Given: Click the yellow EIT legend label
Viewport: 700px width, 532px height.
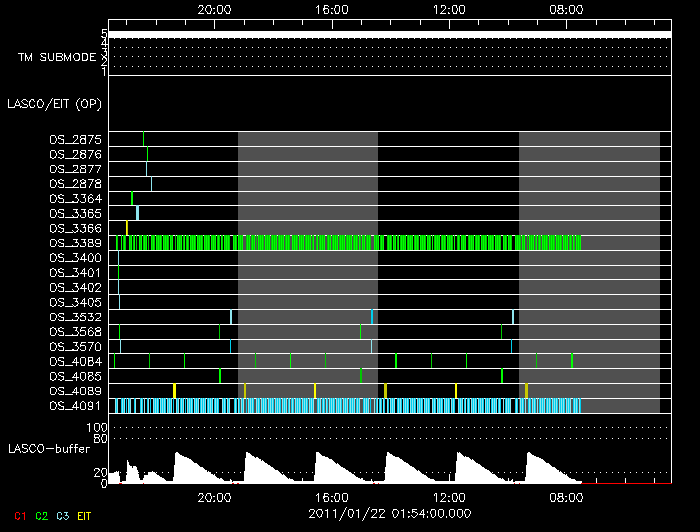Looking at the screenshot, I should click(x=83, y=516).
